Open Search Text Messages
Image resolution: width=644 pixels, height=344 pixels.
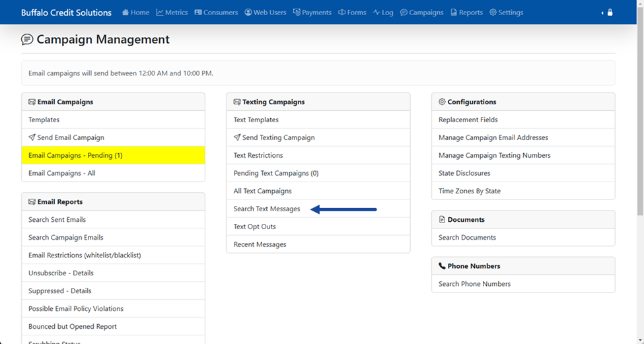pyautogui.click(x=318, y=209)
